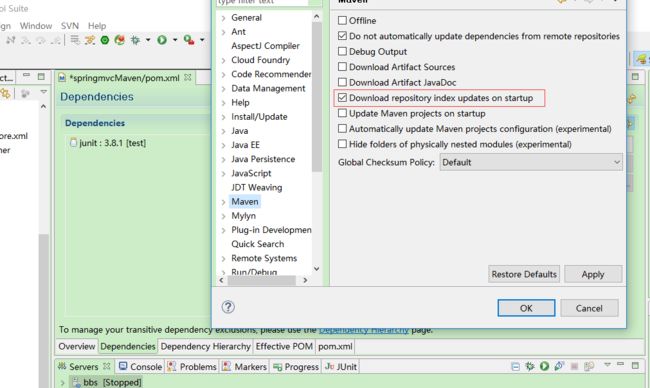
Task: Open the SVN menu
Action: coord(70,26)
